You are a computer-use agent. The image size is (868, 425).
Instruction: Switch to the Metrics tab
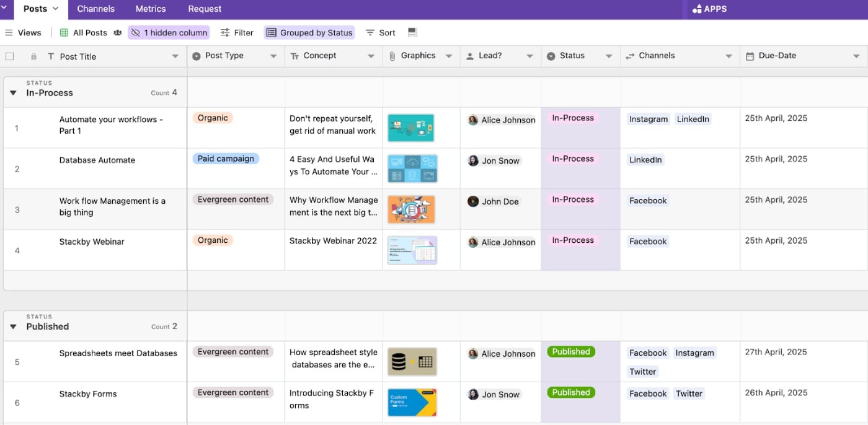pos(151,9)
